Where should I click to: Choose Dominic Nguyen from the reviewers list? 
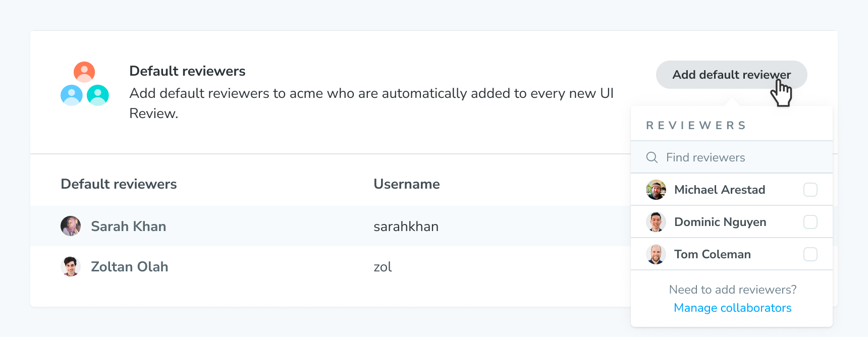coord(720,222)
